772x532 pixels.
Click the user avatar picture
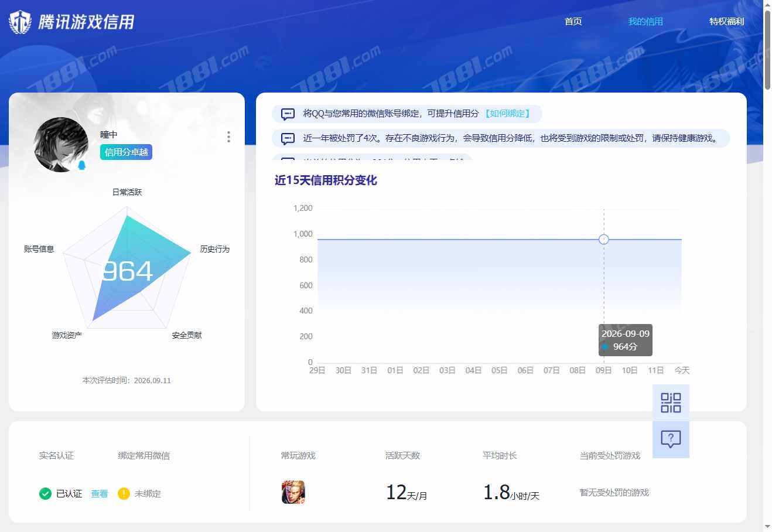pyautogui.click(x=61, y=145)
